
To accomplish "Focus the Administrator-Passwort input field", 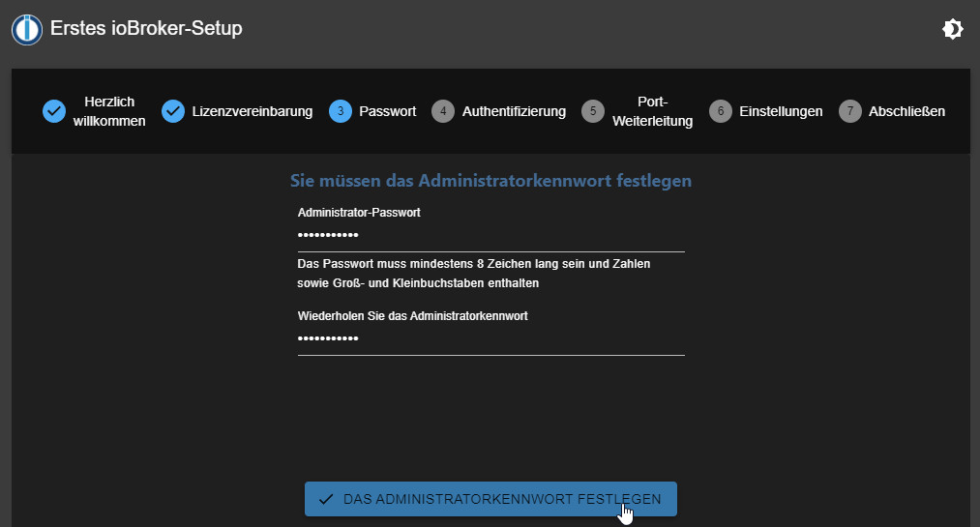I will click(x=490, y=235).
